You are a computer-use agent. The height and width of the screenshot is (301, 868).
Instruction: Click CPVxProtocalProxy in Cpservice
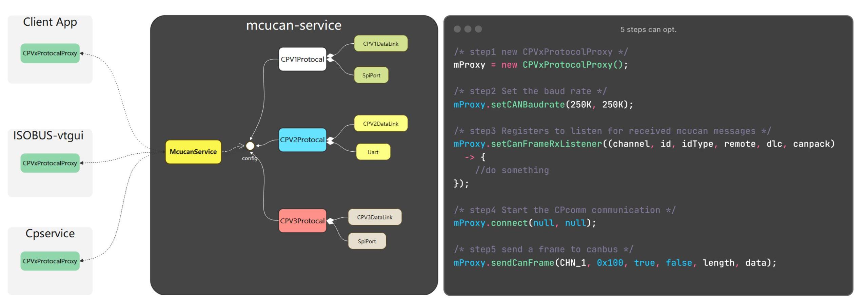tap(50, 261)
